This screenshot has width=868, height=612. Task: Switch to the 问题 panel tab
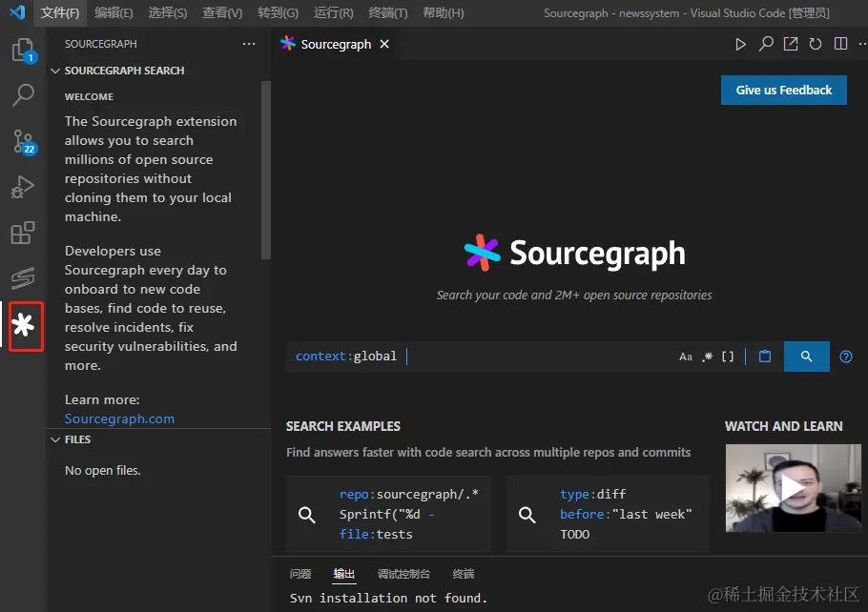pos(300,574)
